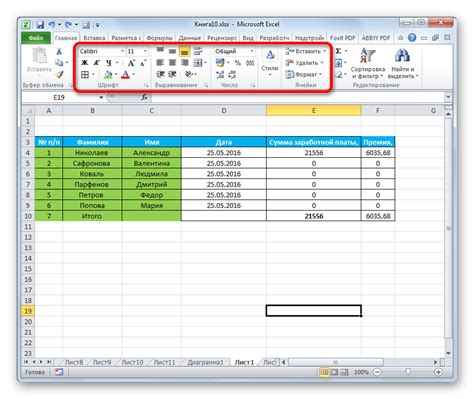Screen dimensions: 474x399
Task: Toggle underline formatting (Ч)
Action: pyautogui.click(x=109, y=63)
